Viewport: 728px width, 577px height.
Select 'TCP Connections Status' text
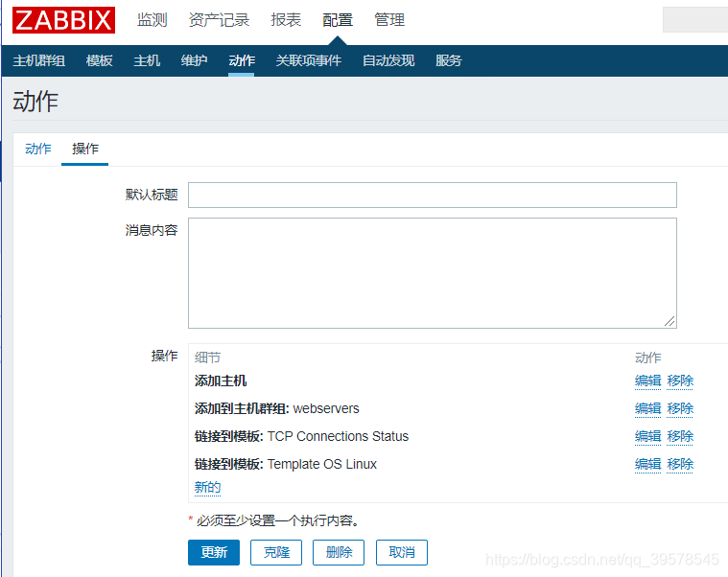pyautogui.click(x=338, y=436)
